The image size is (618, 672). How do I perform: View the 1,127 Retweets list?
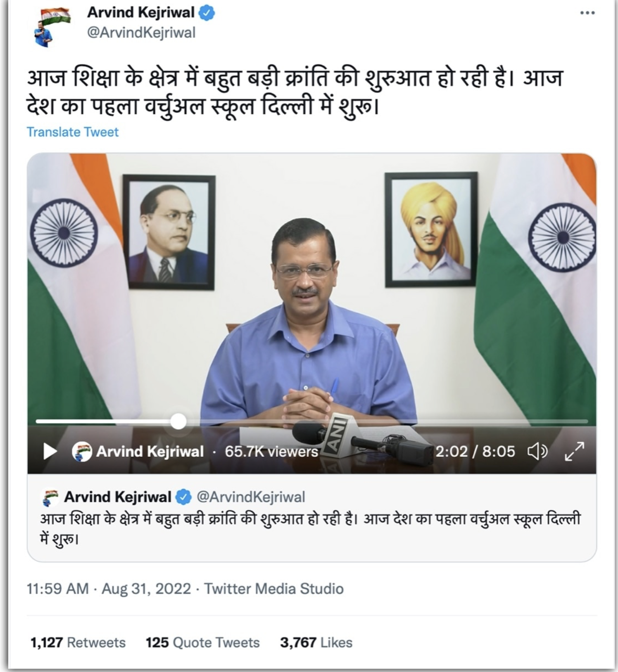click(78, 643)
